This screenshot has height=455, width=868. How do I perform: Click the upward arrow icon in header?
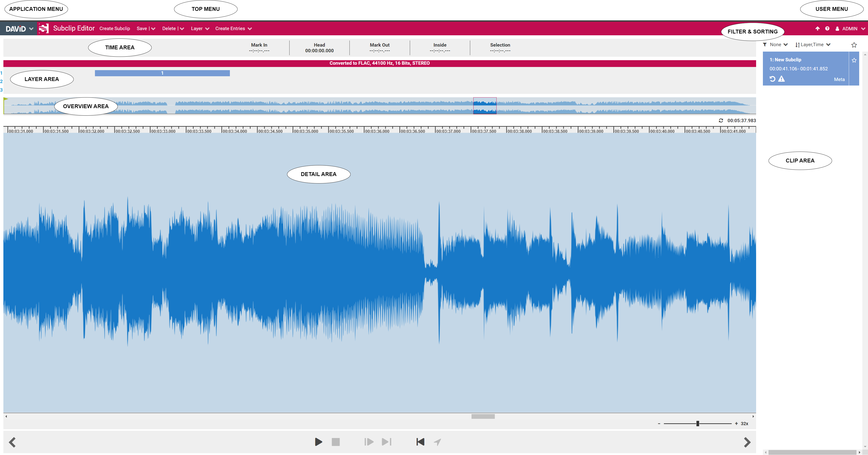(817, 29)
